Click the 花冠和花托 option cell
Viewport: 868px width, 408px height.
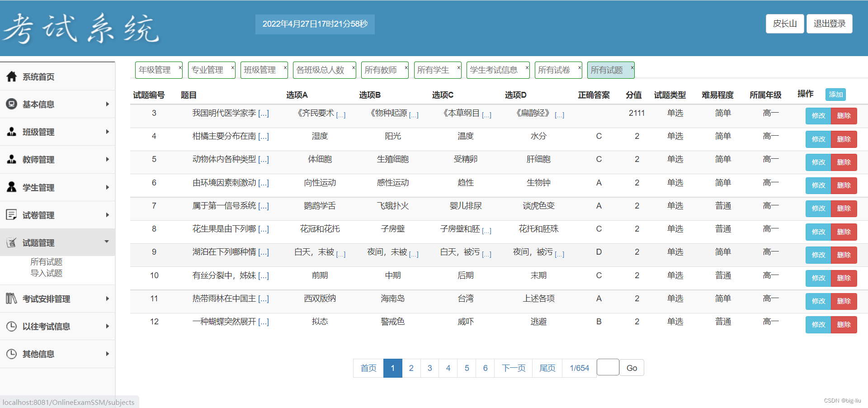pos(320,229)
